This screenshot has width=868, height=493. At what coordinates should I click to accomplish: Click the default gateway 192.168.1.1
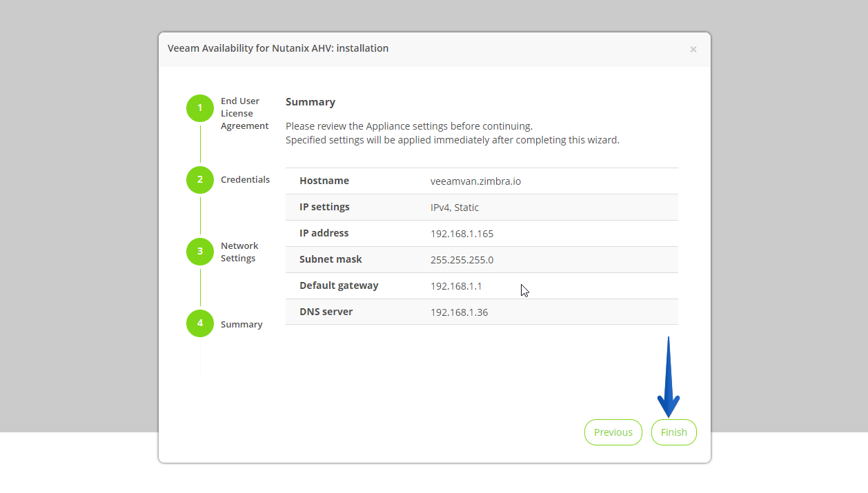pyautogui.click(x=456, y=286)
